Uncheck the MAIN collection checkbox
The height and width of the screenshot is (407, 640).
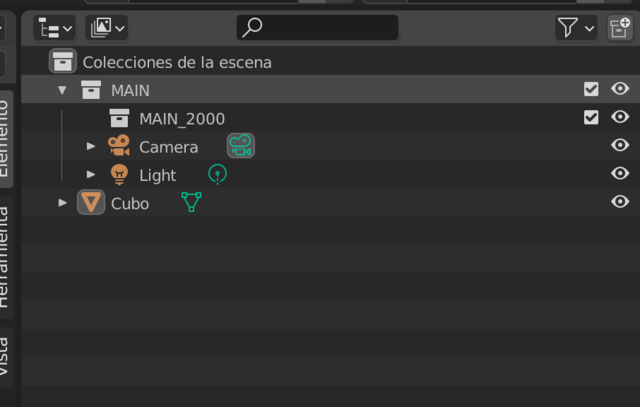591,90
